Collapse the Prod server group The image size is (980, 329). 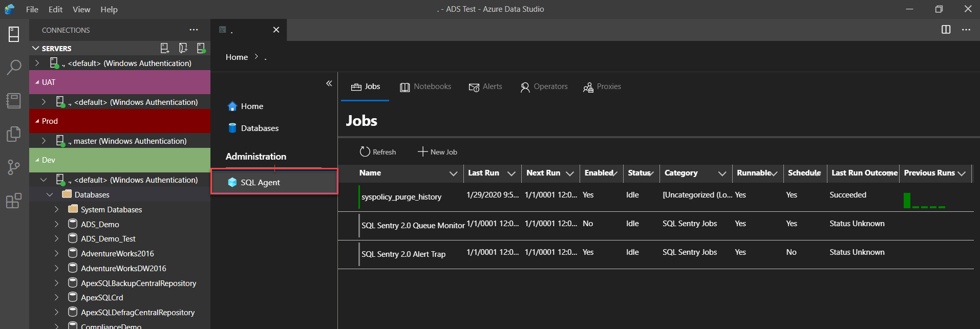37,121
